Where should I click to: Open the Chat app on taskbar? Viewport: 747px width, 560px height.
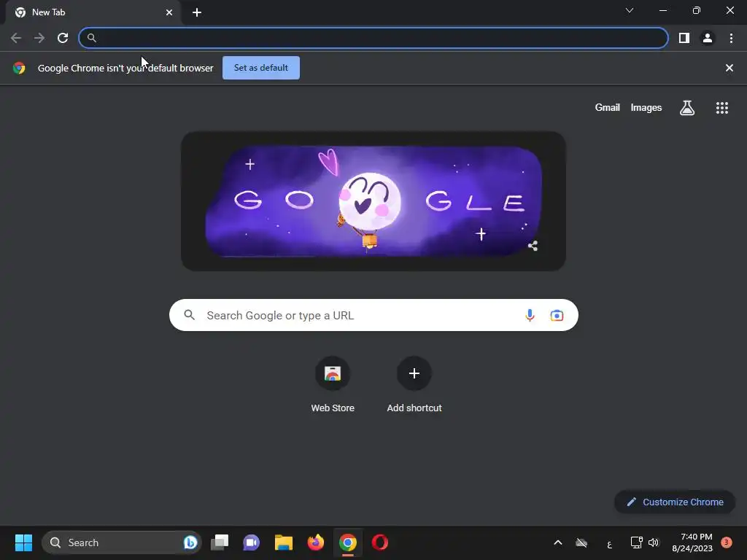[251, 542]
